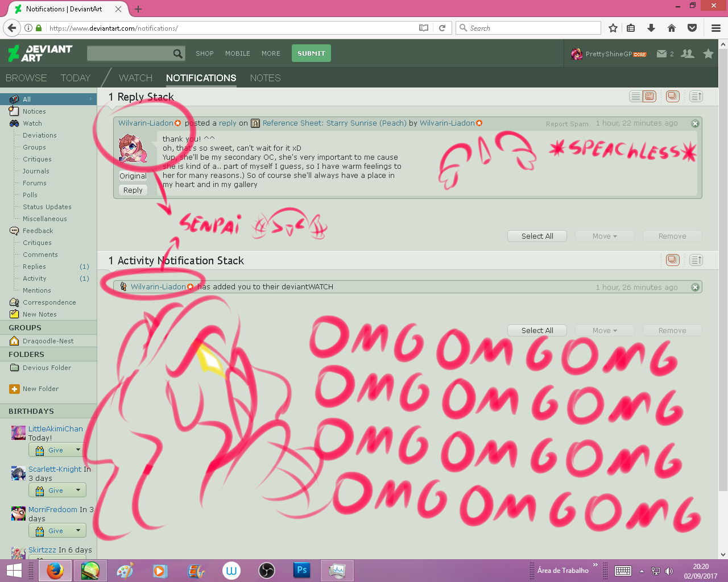
Task: Bookmark this page with the star icon
Action: click(x=613, y=28)
